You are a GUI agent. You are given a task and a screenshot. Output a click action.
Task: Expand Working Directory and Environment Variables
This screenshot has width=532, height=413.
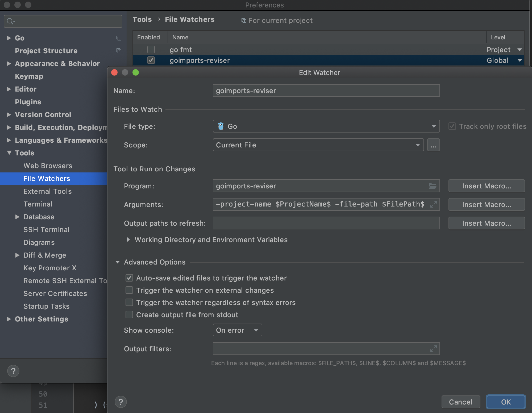tap(128, 240)
